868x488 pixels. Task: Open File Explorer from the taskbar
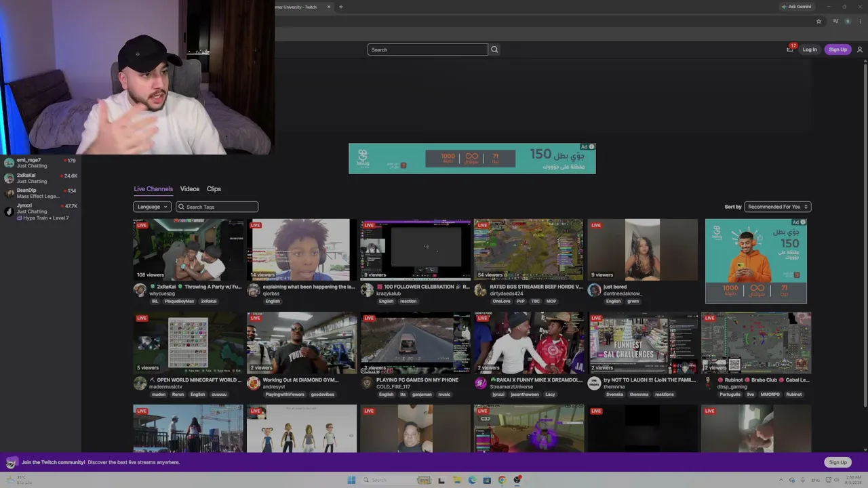[x=457, y=480]
